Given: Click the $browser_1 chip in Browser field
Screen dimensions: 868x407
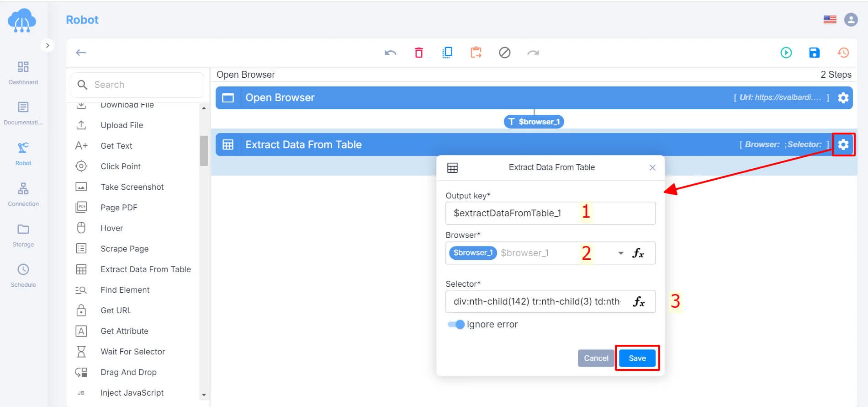Looking at the screenshot, I should [473, 253].
